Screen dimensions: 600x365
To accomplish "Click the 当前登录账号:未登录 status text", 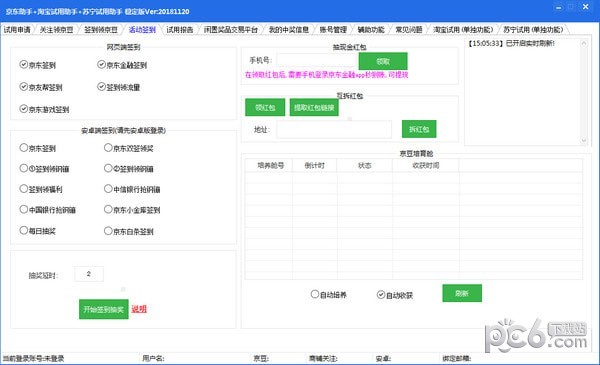I will pos(33,358).
